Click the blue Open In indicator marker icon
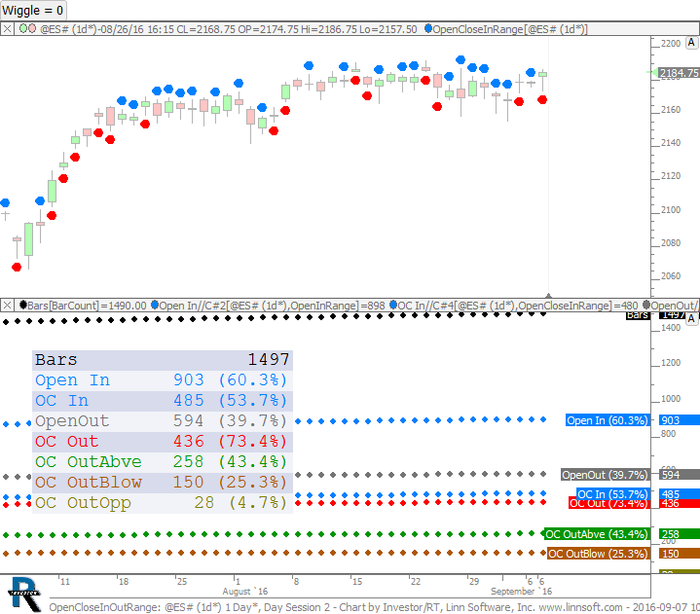This screenshot has height=614, width=700. pyautogui.click(x=155, y=306)
